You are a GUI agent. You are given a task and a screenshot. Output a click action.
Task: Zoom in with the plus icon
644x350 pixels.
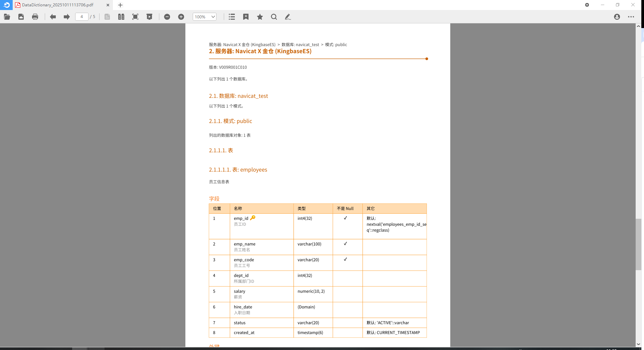point(181,17)
